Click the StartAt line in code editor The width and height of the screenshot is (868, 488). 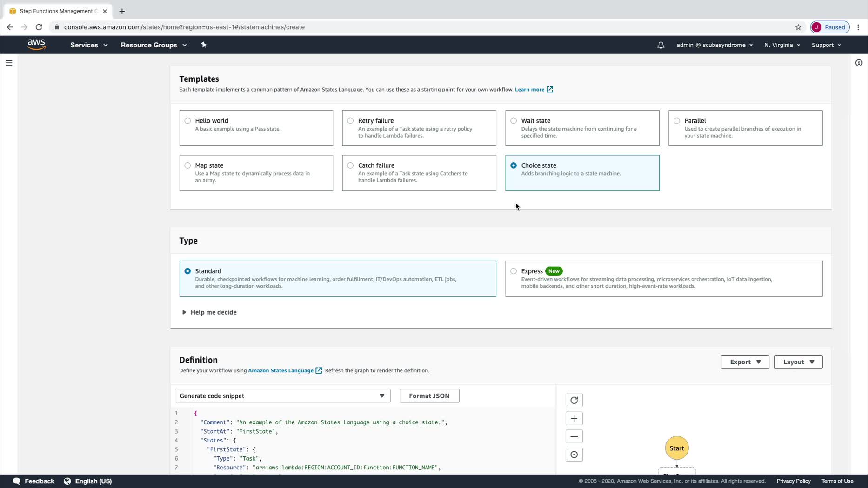coord(239,431)
